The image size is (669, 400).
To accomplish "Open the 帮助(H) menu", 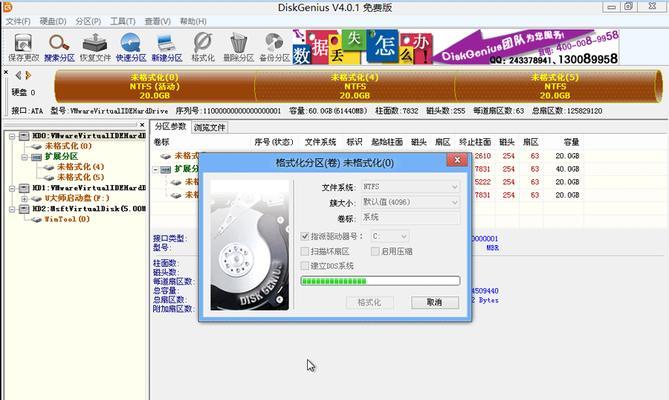I will coord(193,21).
